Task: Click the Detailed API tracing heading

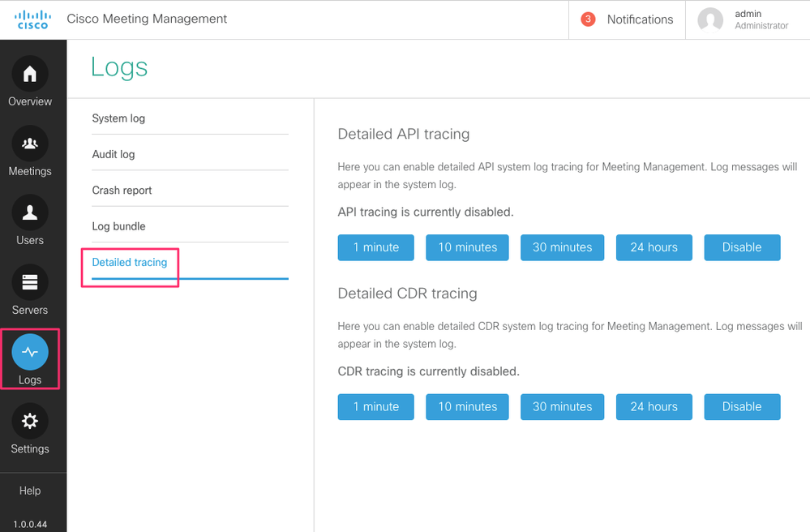Action: pos(404,135)
